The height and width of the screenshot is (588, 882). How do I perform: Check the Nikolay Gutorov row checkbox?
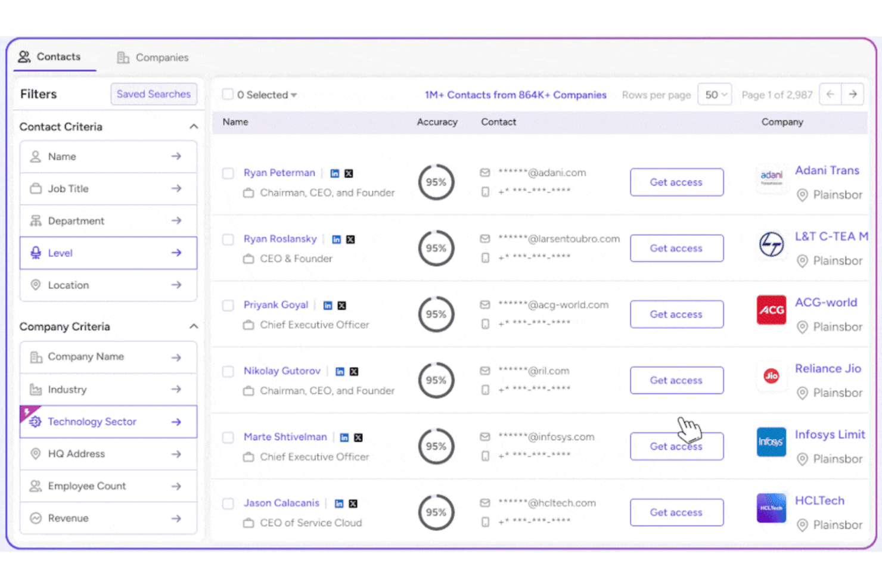coord(228,372)
